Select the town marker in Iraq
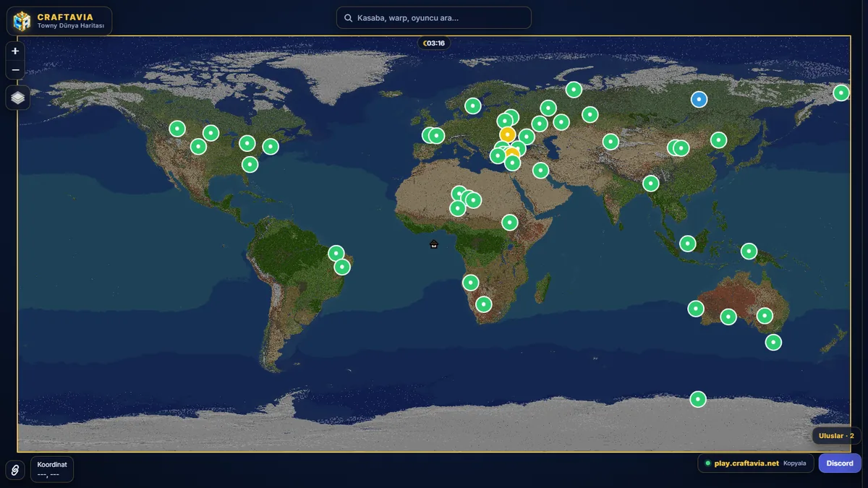This screenshot has width=868, height=488. click(541, 170)
